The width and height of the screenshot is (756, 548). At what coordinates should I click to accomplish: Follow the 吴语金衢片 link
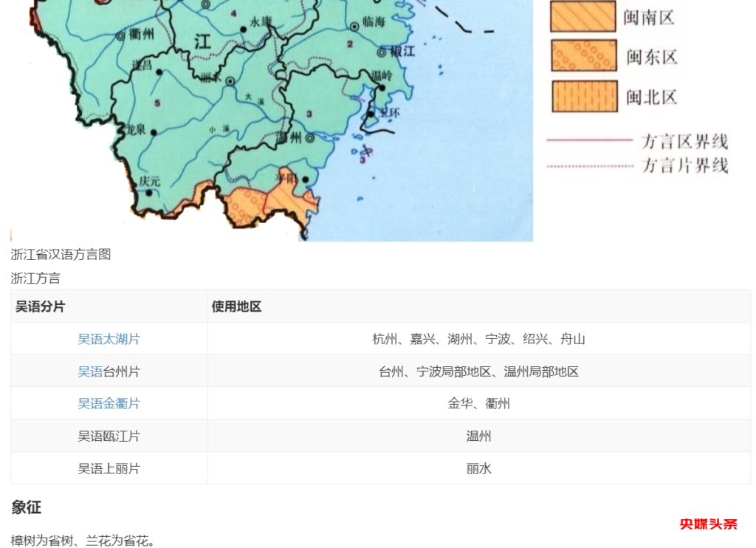[x=109, y=404]
